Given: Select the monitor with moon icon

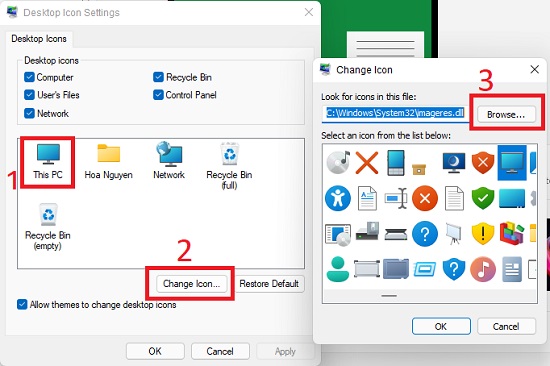Looking at the screenshot, I should pos(454,163).
